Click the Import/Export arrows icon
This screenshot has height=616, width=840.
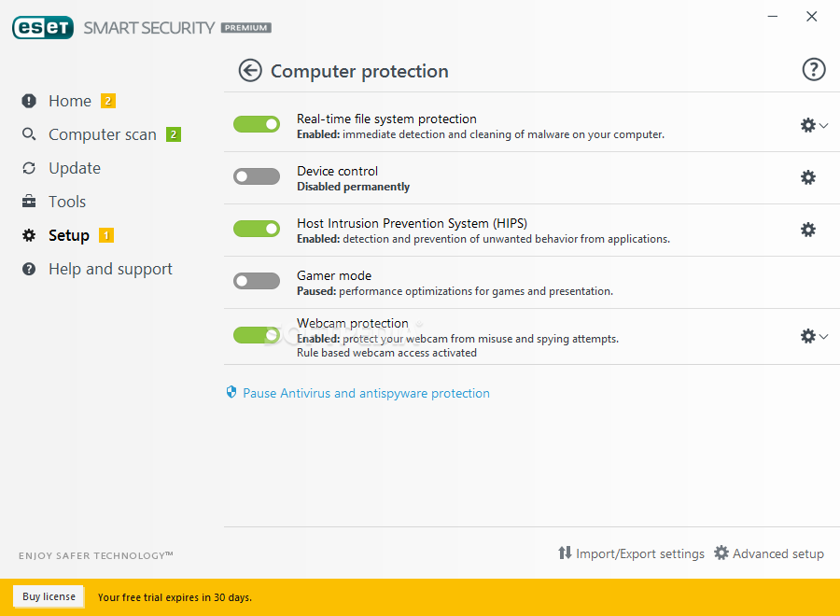[x=565, y=553]
